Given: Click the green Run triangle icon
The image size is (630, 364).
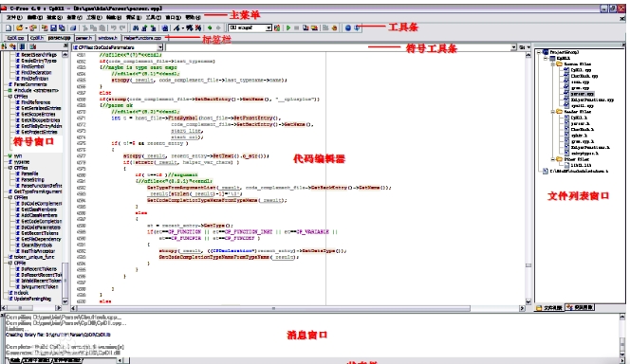Looking at the screenshot, I should [x=288, y=28].
